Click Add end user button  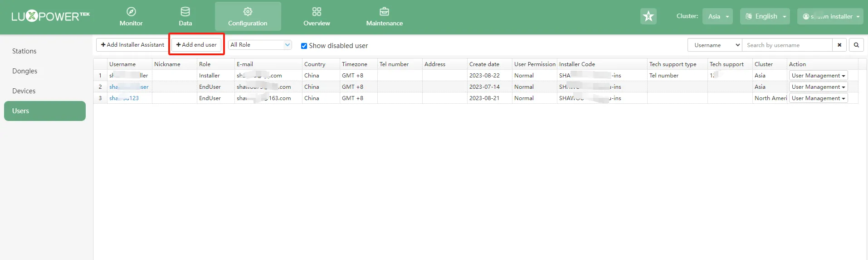(x=196, y=45)
